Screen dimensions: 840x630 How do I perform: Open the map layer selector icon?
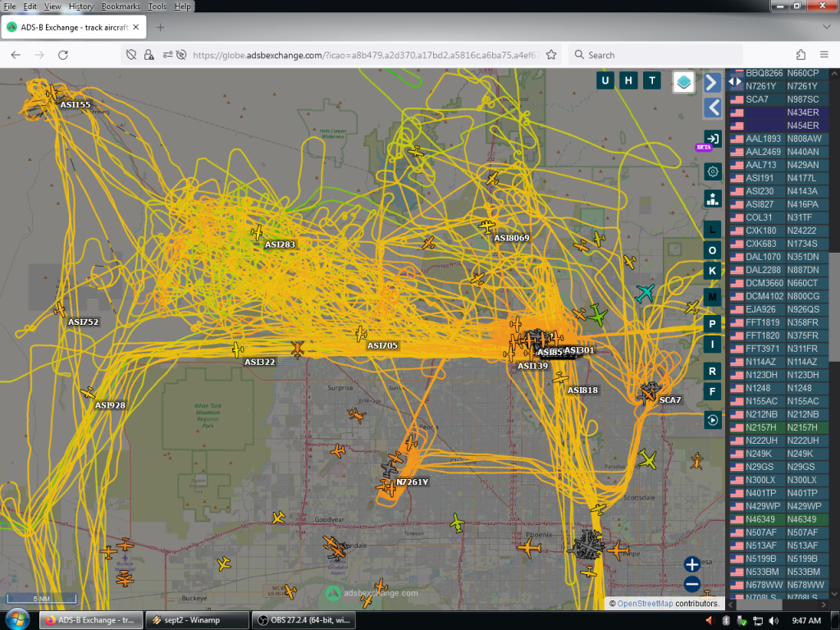(683, 82)
